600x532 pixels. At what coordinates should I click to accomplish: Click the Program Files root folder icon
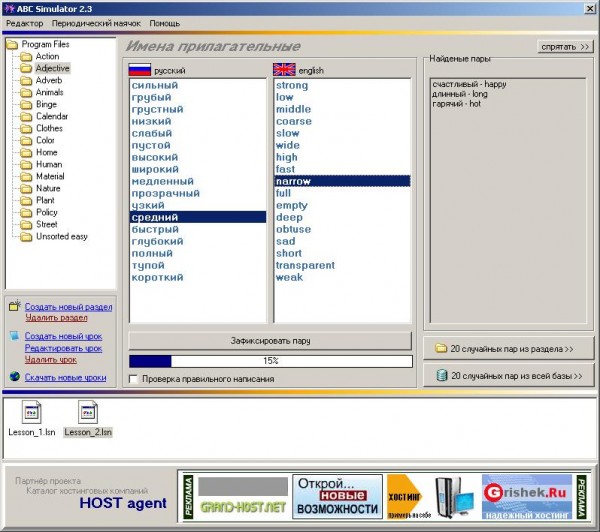click(12, 45)
